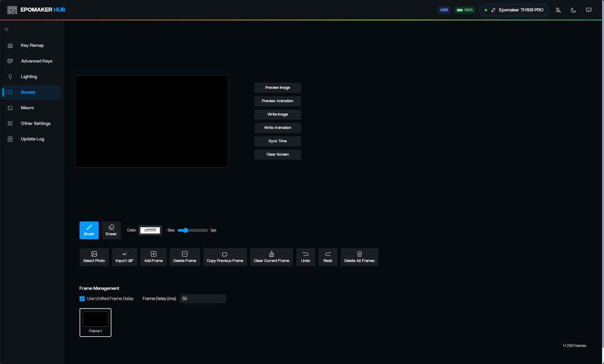Screen dimensions: 604x364
Task: View the Update Log
Action: pos(32,139)
